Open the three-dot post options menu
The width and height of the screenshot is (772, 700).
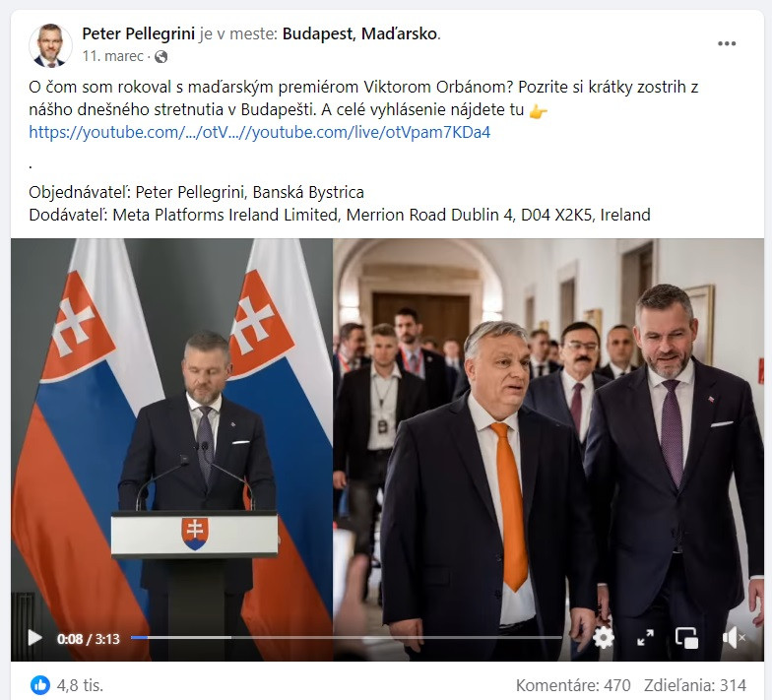727,43
